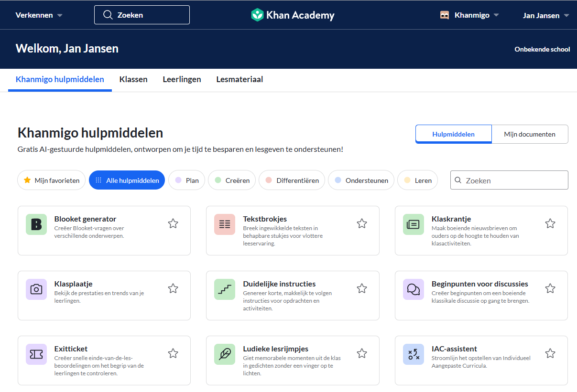
Task: Favorite Klaskrantje with its star
Action: [x=550, y=223]
